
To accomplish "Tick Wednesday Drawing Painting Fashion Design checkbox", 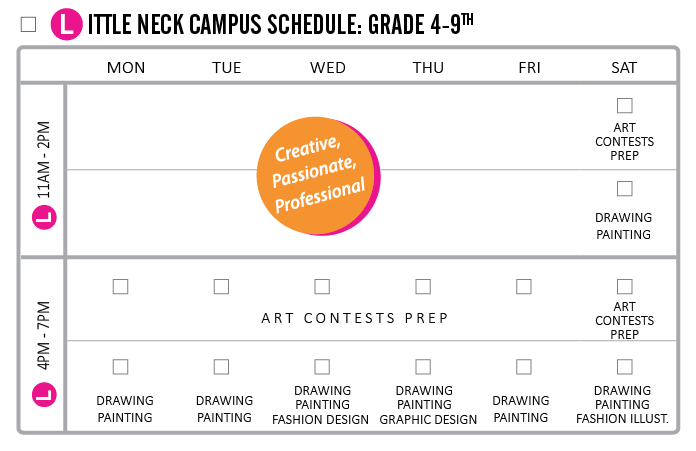I will pos(322,367).
